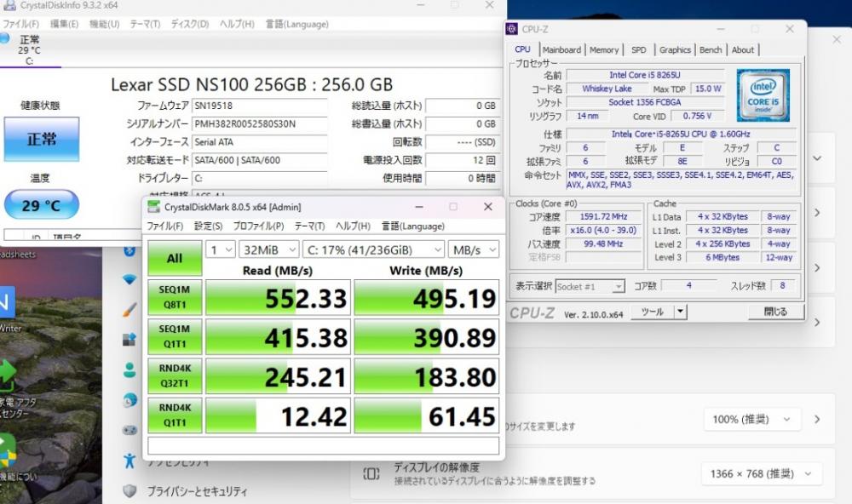Select the Accessibility figure icon in Settings
This screenshot has height=504, width=852.
point(130,461)
